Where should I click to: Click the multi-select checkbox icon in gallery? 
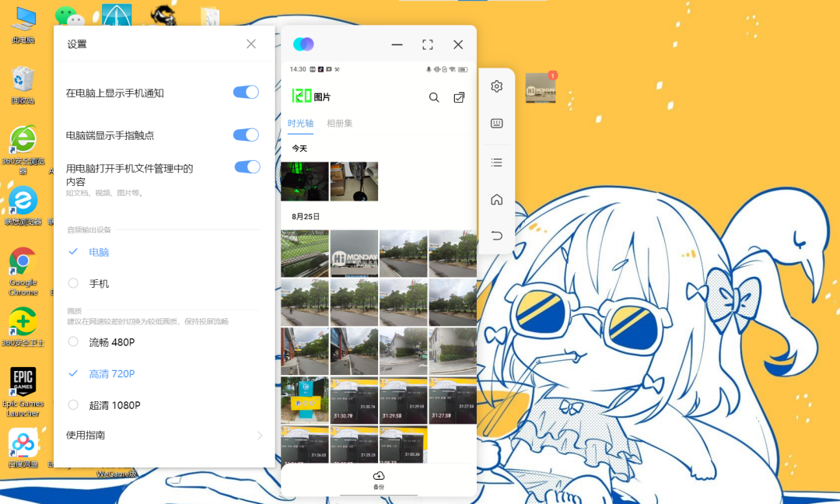click(459, 97)
